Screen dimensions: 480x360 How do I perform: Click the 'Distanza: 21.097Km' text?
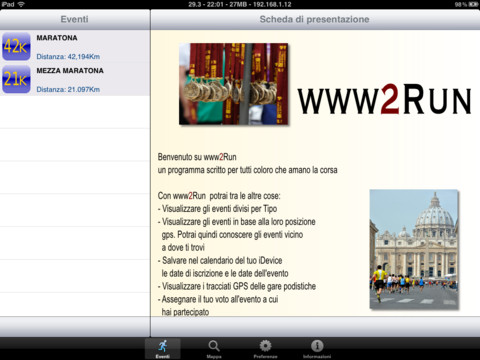[x=68, y=89]
